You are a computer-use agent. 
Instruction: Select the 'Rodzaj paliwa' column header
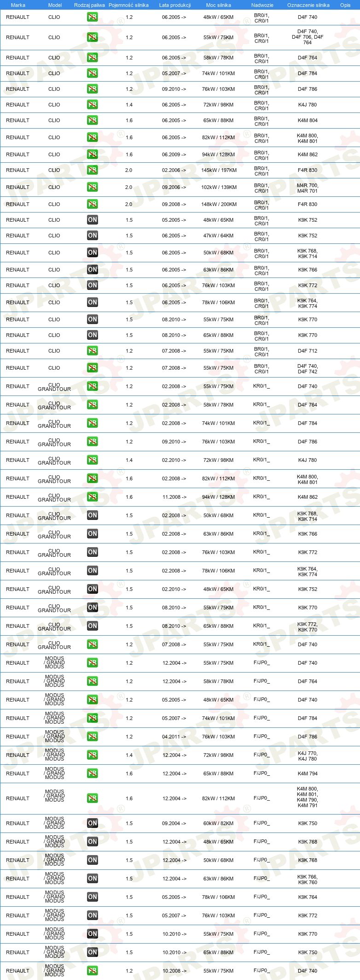click(x=89, y=5)
